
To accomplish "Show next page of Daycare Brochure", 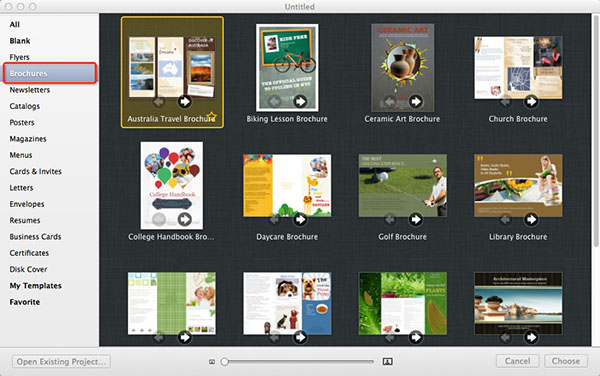I will point(300,220).
